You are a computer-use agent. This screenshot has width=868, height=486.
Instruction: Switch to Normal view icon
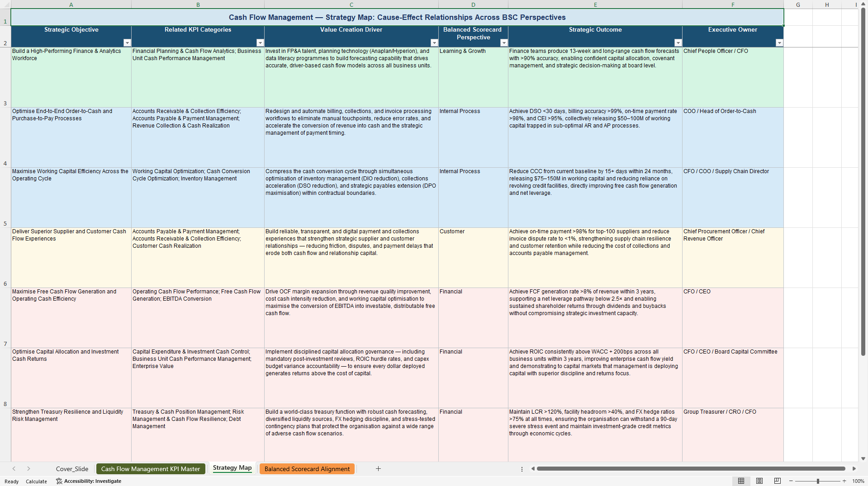pos(741,481)
